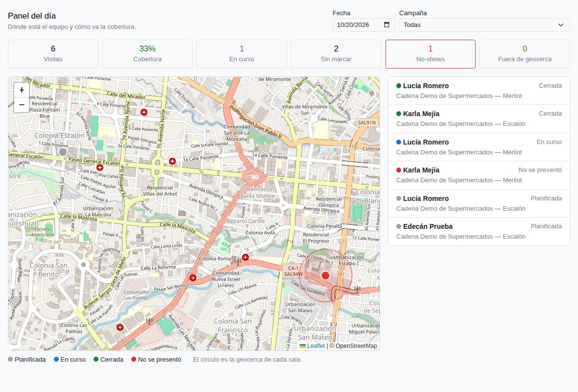Click hospital marker near Pasaje San Benito

pos(193,278)
